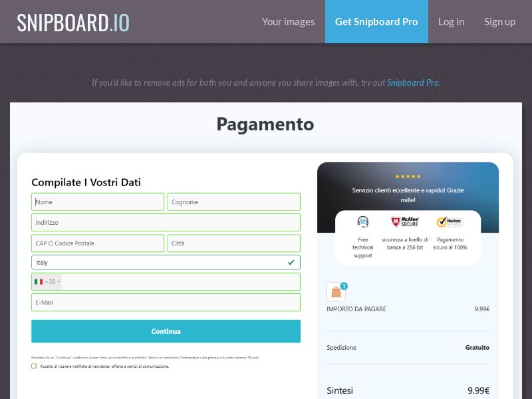Click the headset Free technical support icon
This screenshot has width=532, height=399.
(x=362, y=221)
